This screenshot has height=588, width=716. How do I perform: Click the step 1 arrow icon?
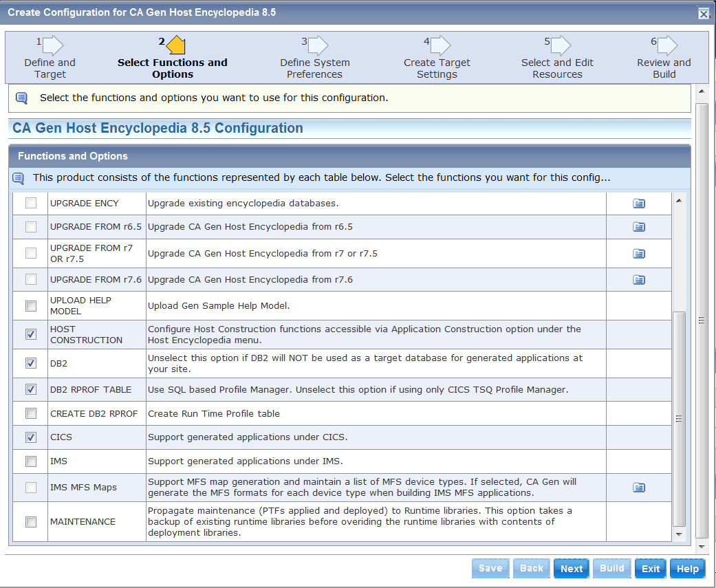(x=53, y=46)
